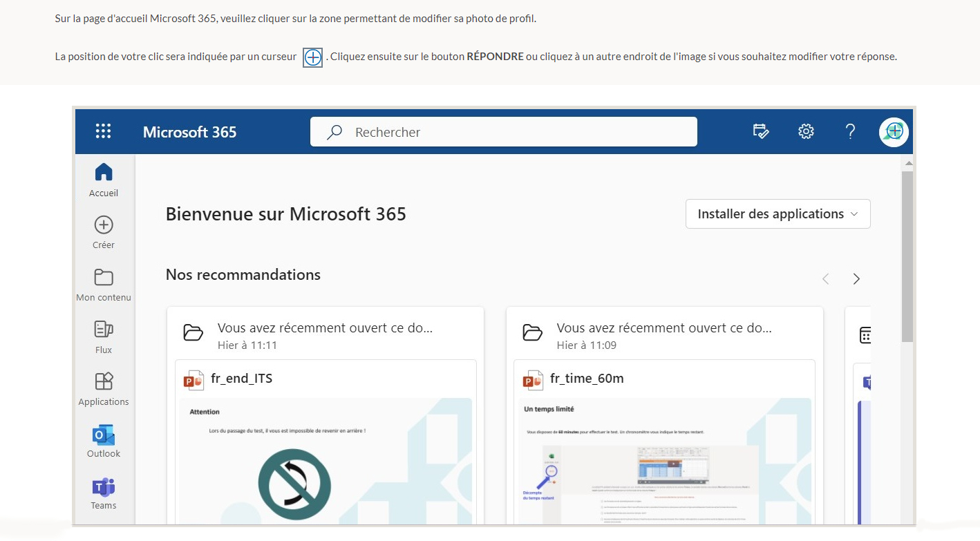The image size is (980, 541).
Task: Click the previous recommendations arrow
Action: point(825,279)
